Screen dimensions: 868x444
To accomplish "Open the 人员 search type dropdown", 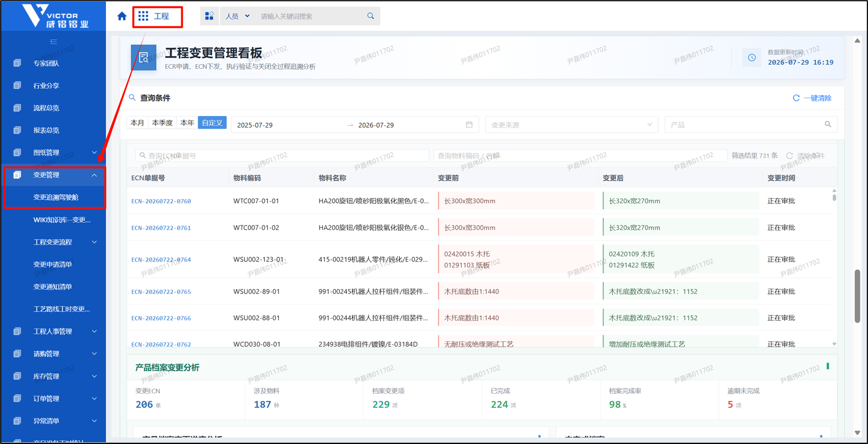I will (238, 16).
